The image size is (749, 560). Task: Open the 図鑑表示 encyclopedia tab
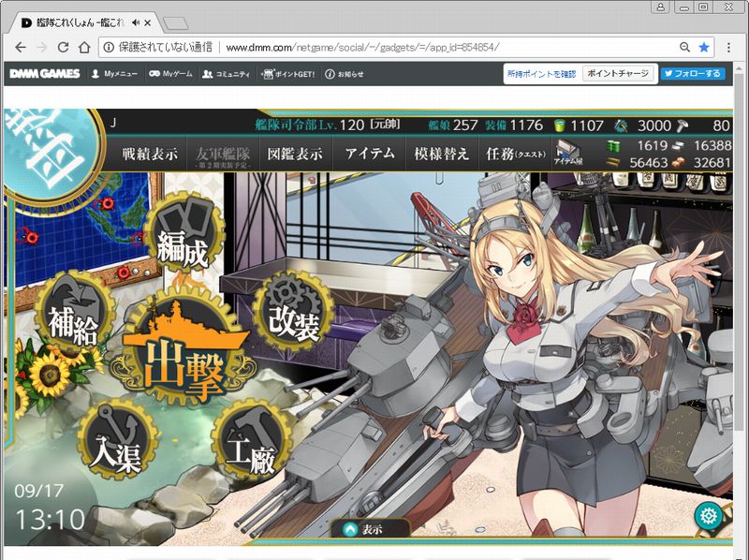295,154
